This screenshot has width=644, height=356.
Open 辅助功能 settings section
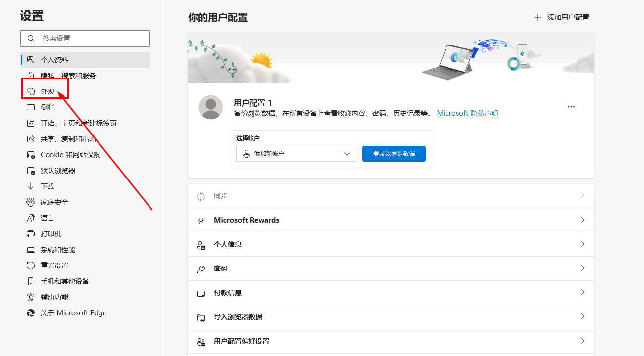[85, 297]
